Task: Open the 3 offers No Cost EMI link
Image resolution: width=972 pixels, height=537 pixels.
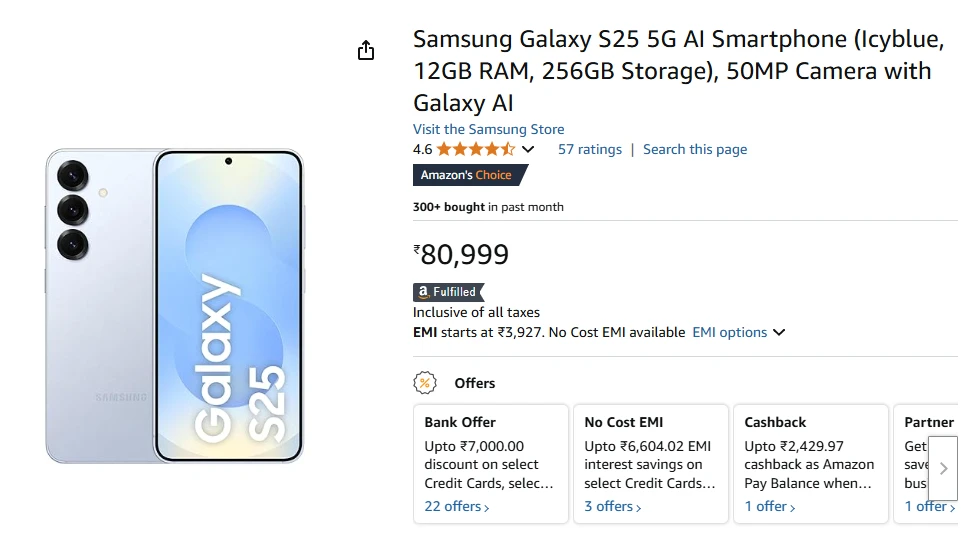Action: tap(613, 507)
